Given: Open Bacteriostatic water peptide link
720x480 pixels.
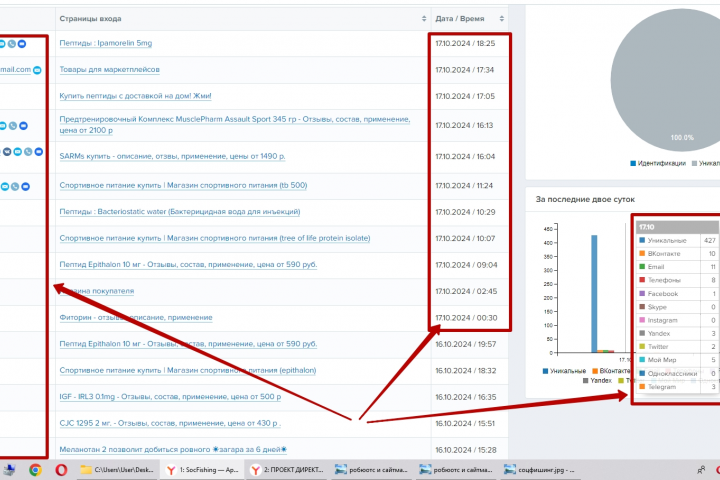Looking at the screenshot, I should click(x=180, y=212).
